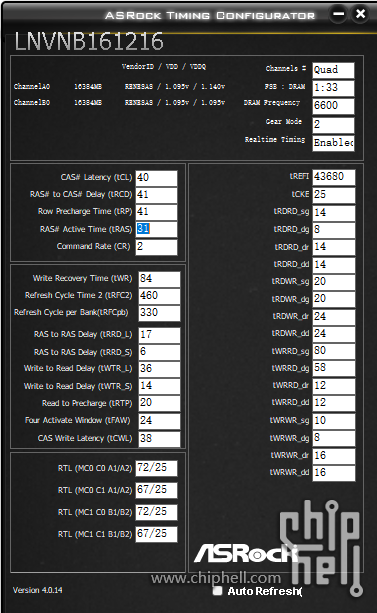Image resolution: width=377 pixels, height=613 pixels.
Task: Click the tRFCpb field showing 330
Action: (160, 313)
